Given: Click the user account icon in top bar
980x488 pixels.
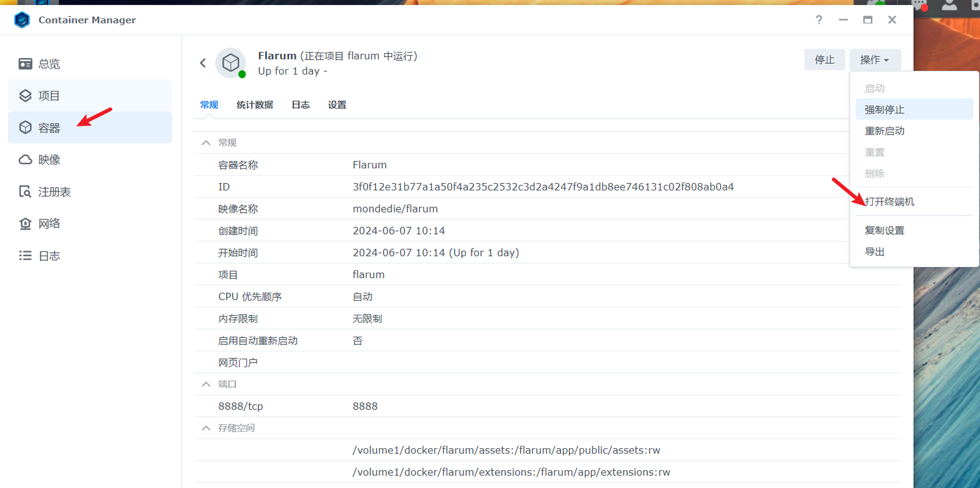Looking at the screenshot, I should tap(949, 5).
